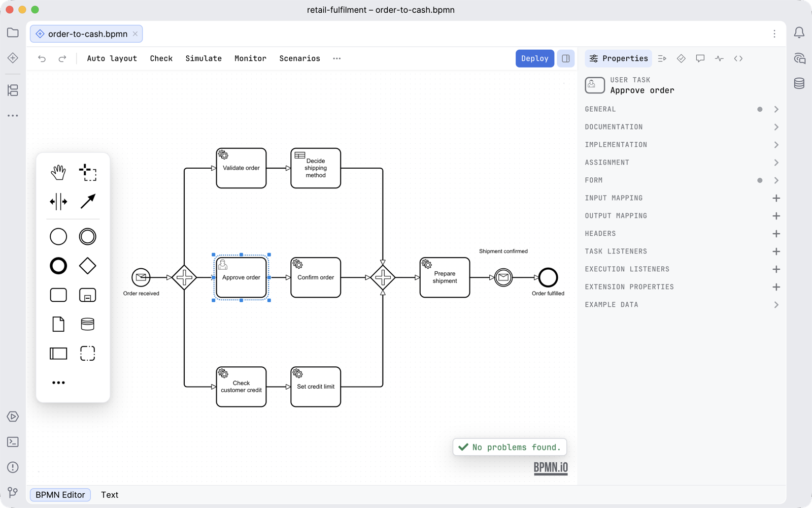Create a pool/participant from palette
Screen dimensions: 812x508
pyautogui.click(x=58, y=354)
